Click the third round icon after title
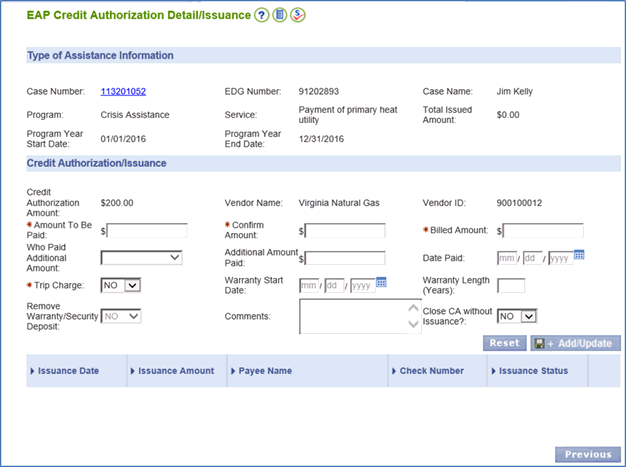Image resolution: width=626 pixels, height=467 pixels. 297,15
